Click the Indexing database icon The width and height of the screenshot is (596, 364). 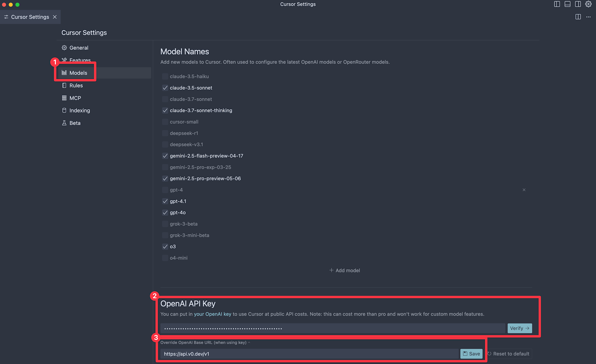coord(64,111)
